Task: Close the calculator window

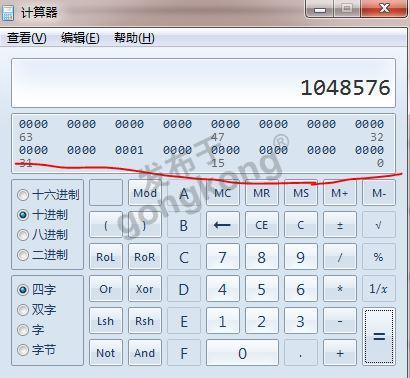Action: (384, 8)
